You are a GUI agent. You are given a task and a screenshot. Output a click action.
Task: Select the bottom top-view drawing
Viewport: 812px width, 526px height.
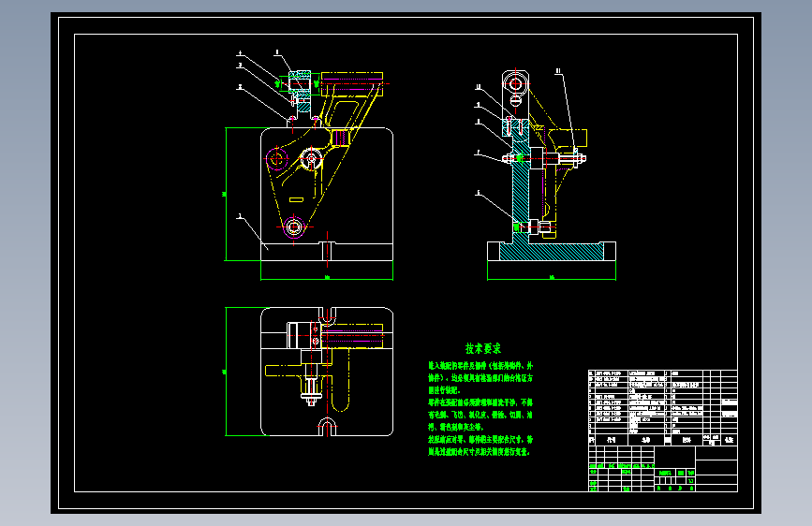(309, 372)
